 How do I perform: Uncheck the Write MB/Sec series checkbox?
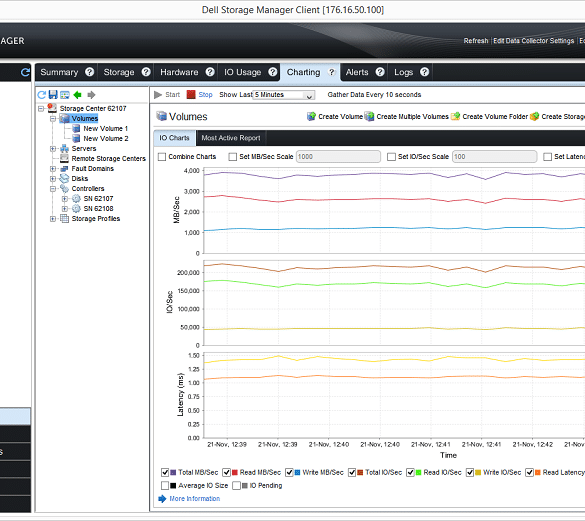[x=289, y=472]
